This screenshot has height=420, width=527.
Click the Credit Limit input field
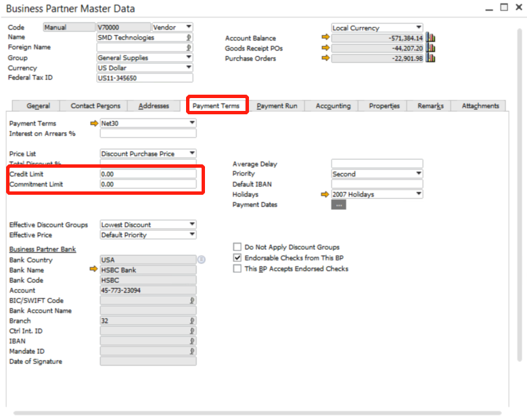[148, 174]
